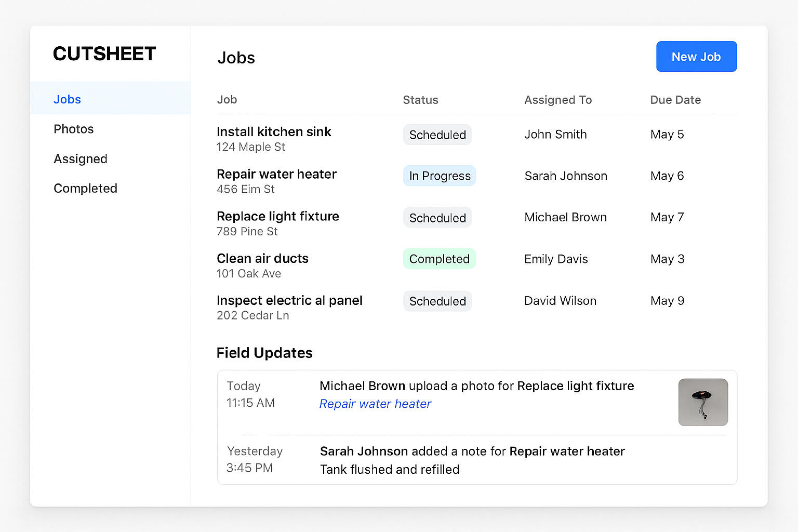Click Scheduled badge for Install kitchen sink

(437, 135)
